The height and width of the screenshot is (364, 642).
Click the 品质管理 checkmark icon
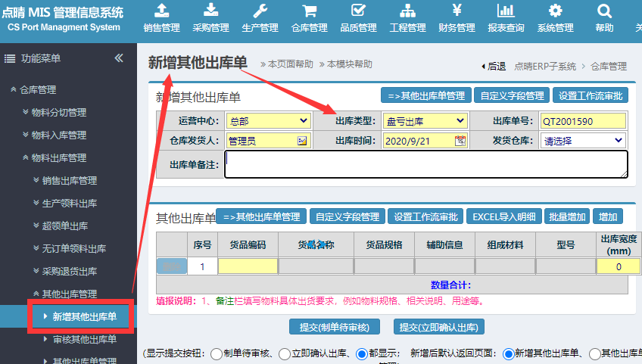coord(358,11)
